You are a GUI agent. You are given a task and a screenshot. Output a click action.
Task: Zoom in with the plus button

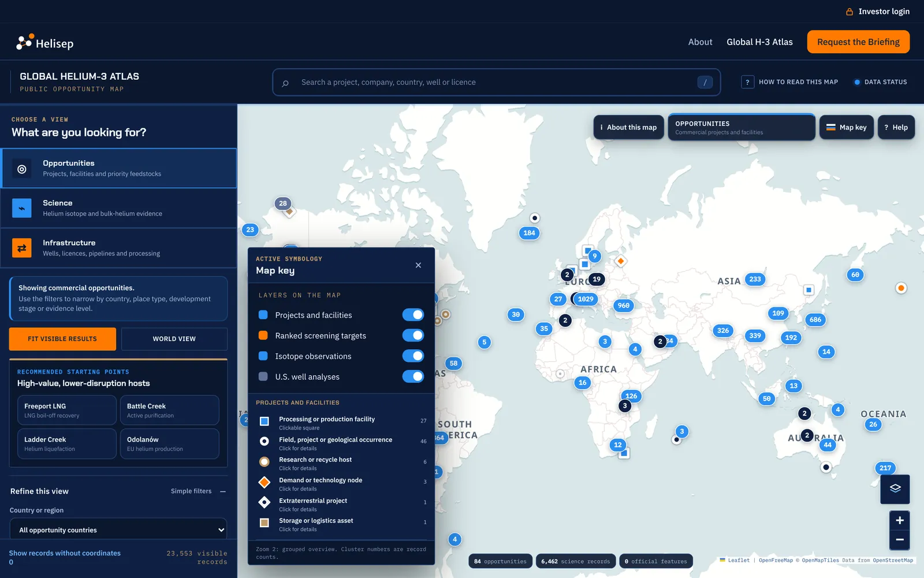pyautogui.click(x=900, y=520)
